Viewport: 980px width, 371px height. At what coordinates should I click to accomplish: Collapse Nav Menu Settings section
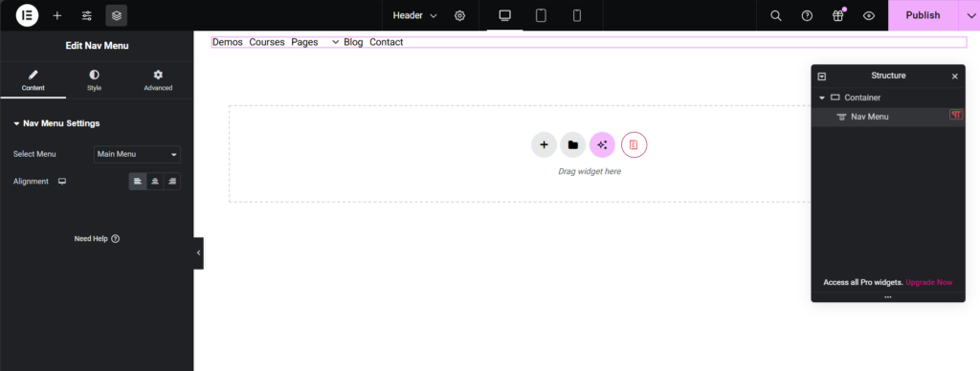pyautogui.click(x=56, y=123)
